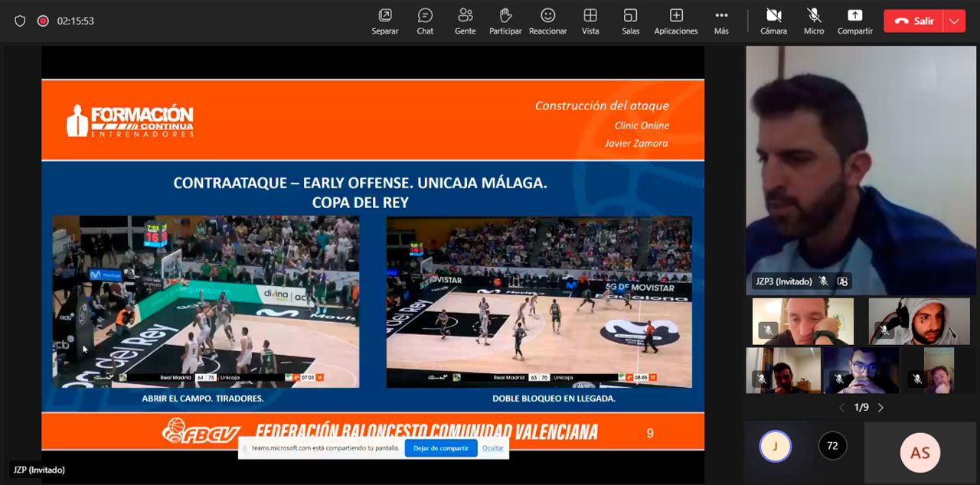Click the caption 'DOBLE BLOQUEO EN LLEGADA.'

(x=554, y=399)
